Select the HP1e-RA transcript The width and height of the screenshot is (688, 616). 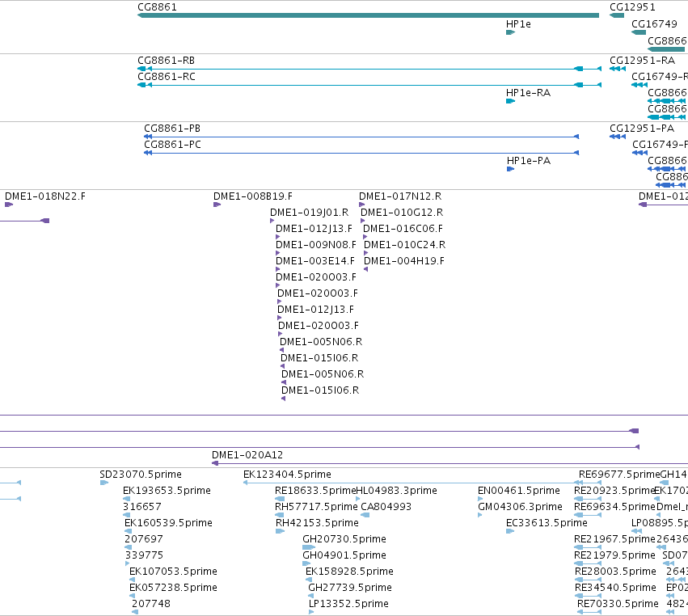pyautogui.click(x=510, y=101)
